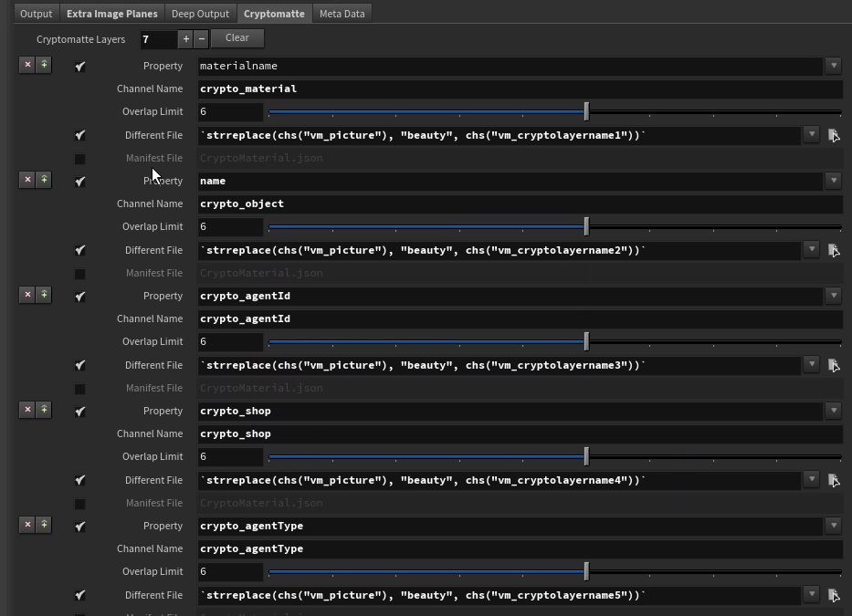Disable the name property layer checkbox
The width and height of the screenshot is (852, 616).
click(x=79, y=182)
